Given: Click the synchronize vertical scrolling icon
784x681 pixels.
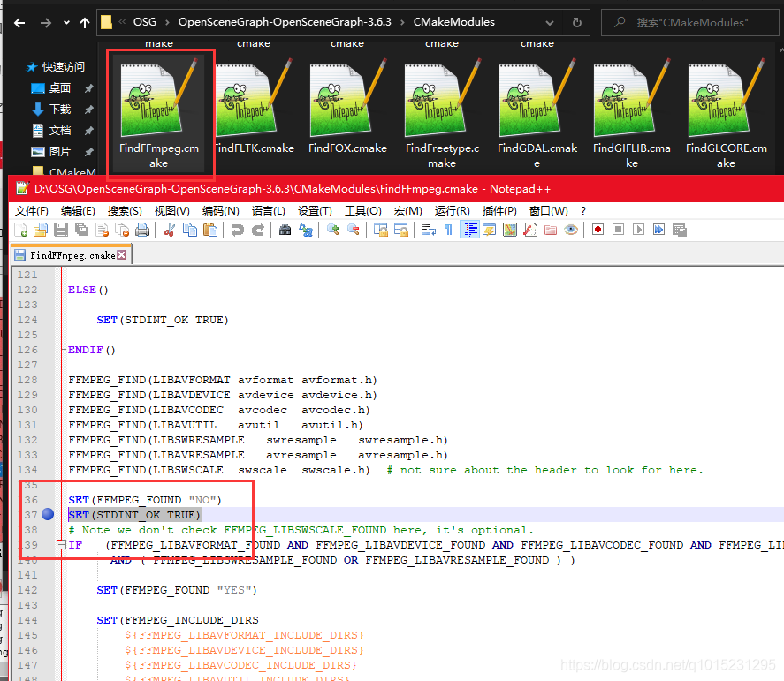Looking at the screenshot, I should point(380,230).
